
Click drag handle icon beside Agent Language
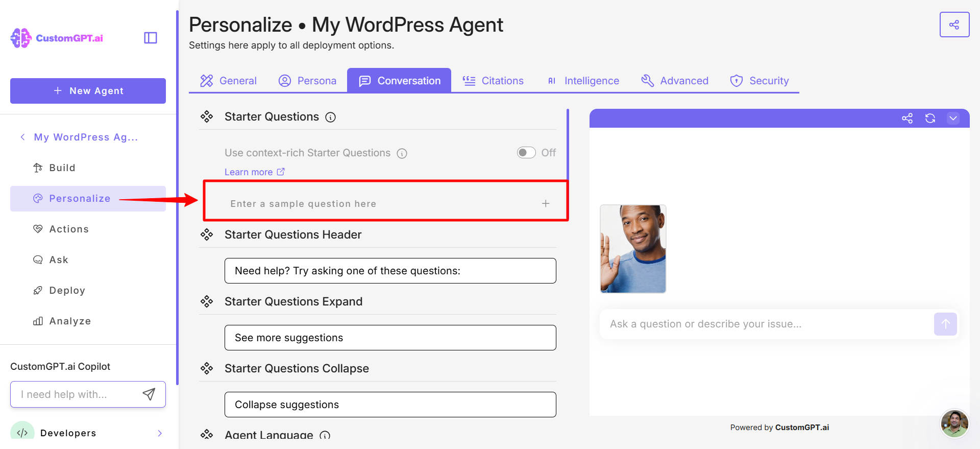[x=207, y=435]
